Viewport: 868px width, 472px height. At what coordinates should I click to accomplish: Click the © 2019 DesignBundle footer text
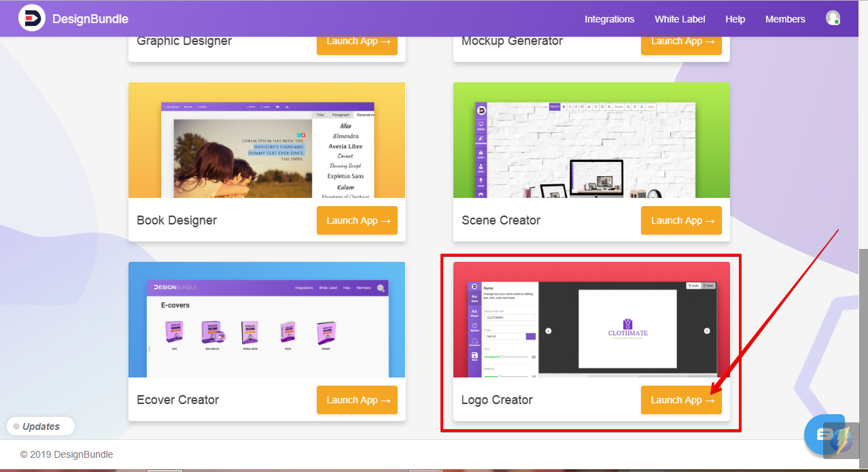click(x=67, y=454)
